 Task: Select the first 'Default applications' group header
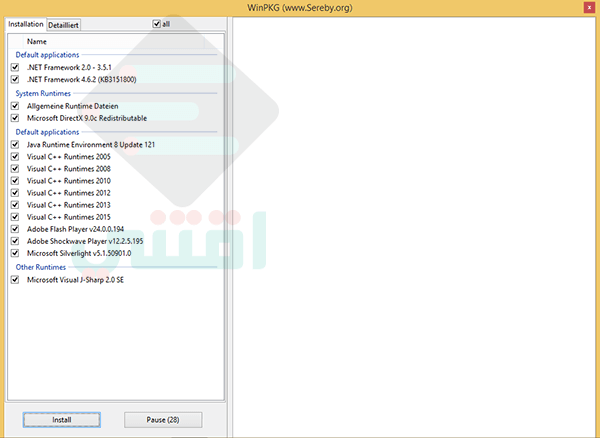pos(47,55)
